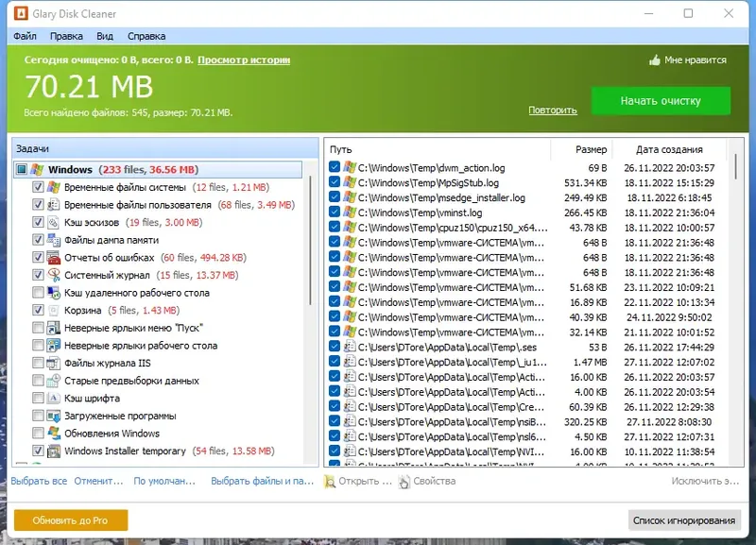The image size is (756, 545).
Task: Uncheck Временные файлы системы
Action: coord(38,187)
